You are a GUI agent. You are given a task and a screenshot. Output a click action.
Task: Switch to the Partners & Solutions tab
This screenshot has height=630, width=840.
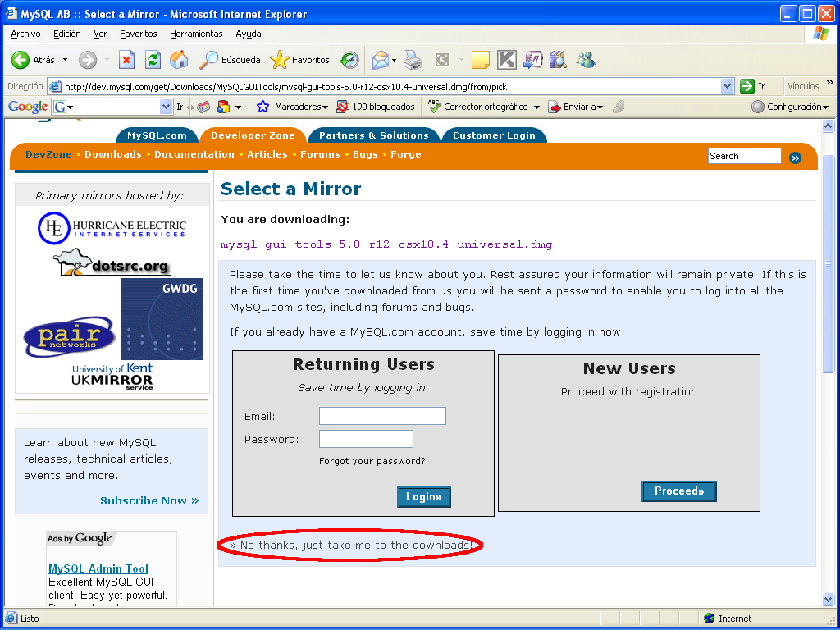[x=373, y=135]
